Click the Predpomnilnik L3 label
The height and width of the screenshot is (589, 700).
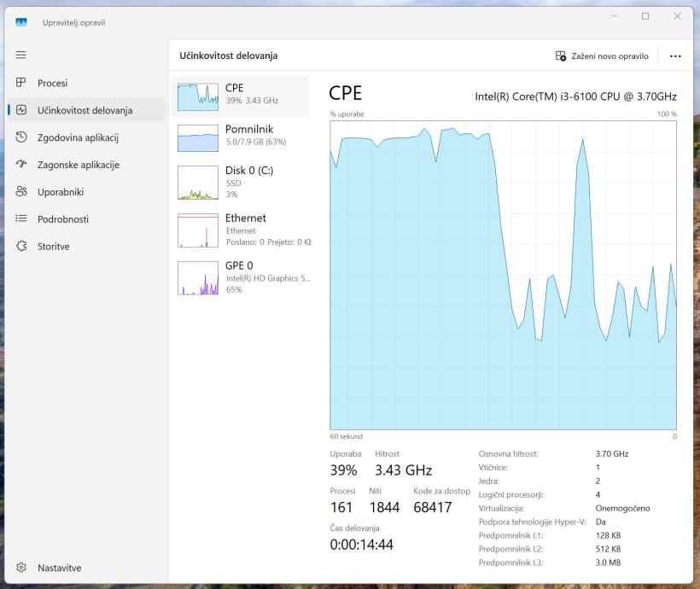pos(510,563)
